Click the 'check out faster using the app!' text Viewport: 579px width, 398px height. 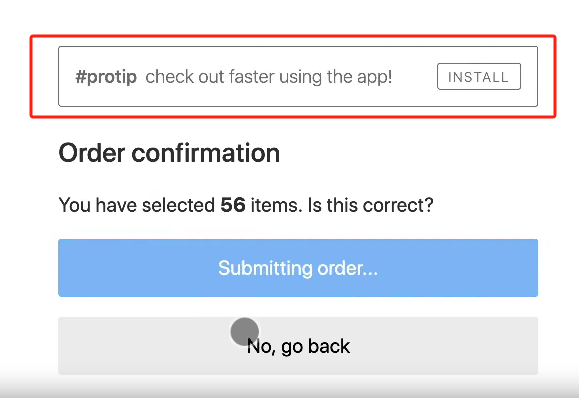click(268, 77)
